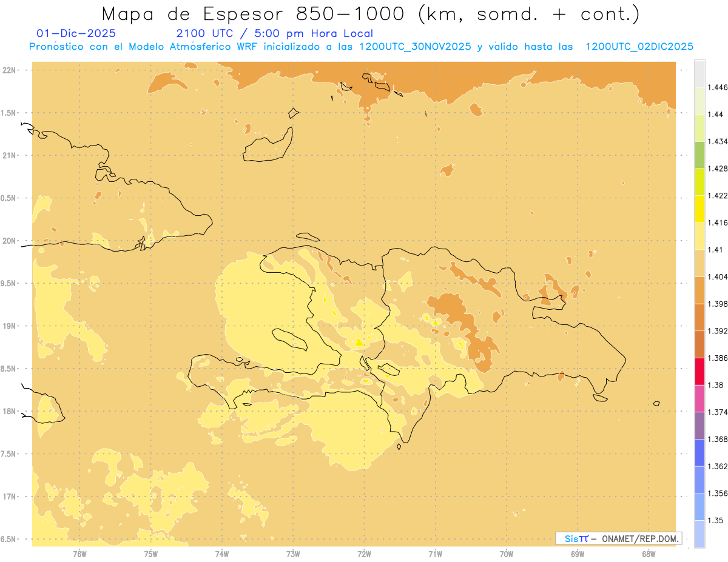
Task: Click the legend value 1.44
Action: pyautogui.click(x=715, y=115)
